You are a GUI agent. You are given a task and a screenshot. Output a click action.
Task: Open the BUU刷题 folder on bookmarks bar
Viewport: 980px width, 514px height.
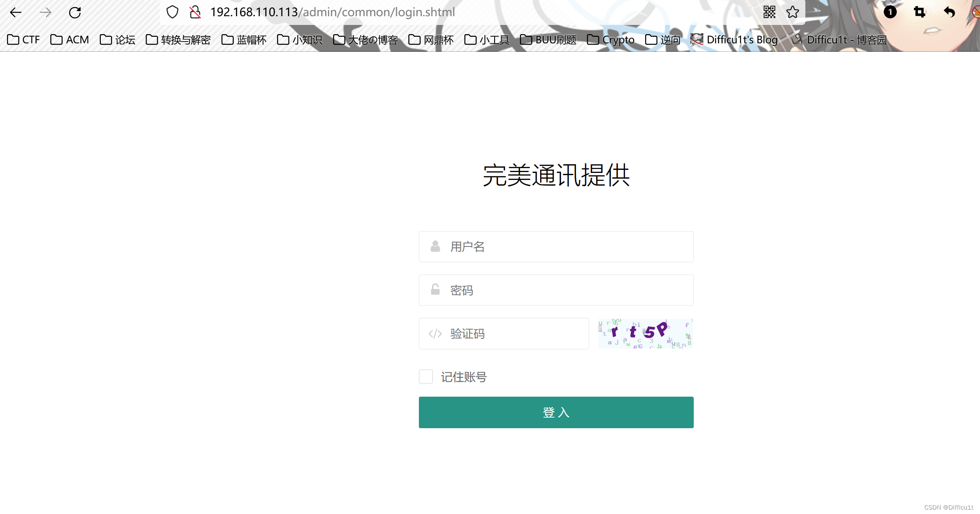pos(548,39)
